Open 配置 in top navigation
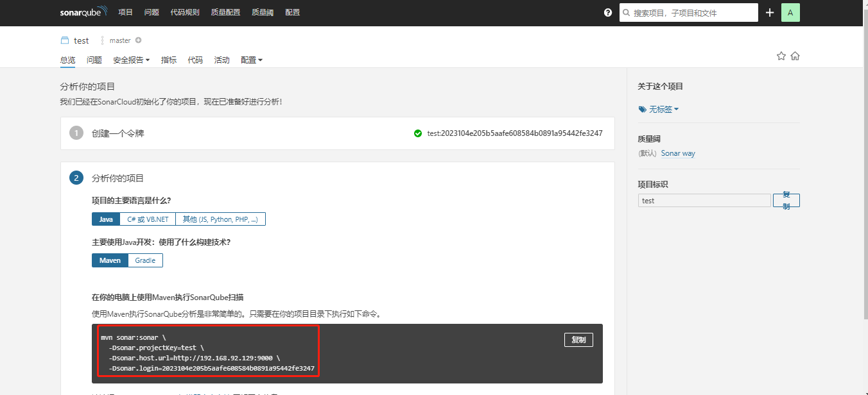868x395 pixels. tap(292, 12)
